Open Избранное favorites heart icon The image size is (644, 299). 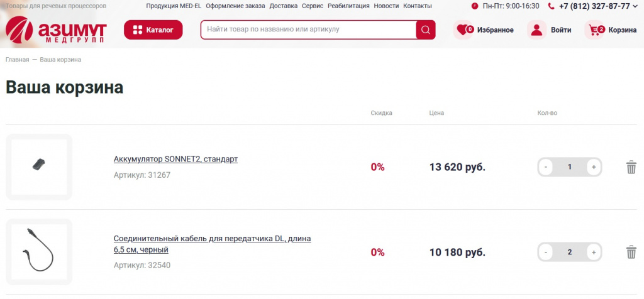tap(464, 30)
